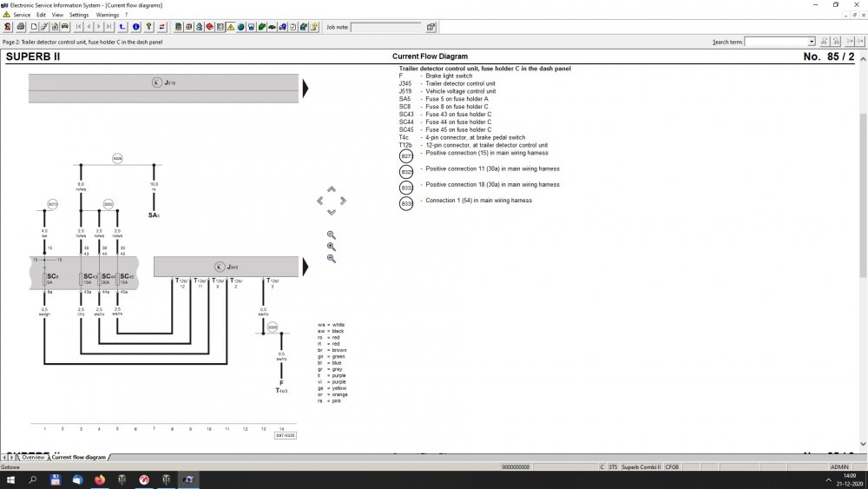Go to the next page arrow button
This screenshot has width=868, height=489.
tap(99, 27)
